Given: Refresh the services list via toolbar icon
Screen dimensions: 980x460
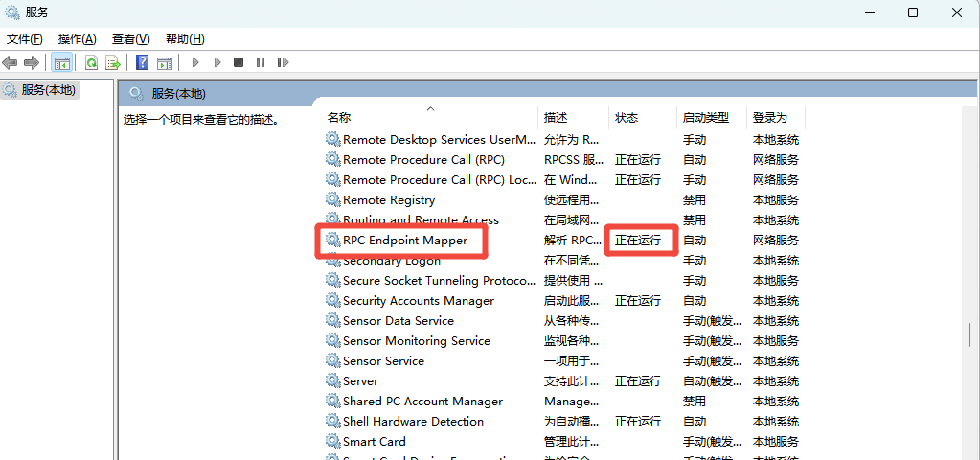Looking at the screenshot, I should click(91, 63).
